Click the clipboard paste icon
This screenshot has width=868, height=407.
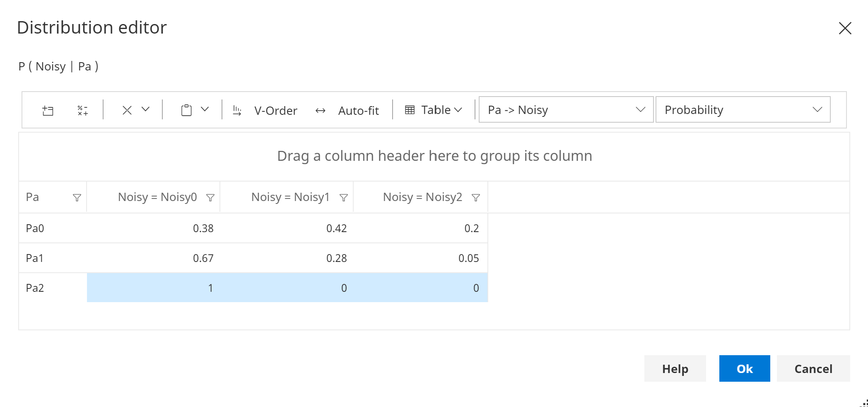pyautogui.click(x=186, y=110)
